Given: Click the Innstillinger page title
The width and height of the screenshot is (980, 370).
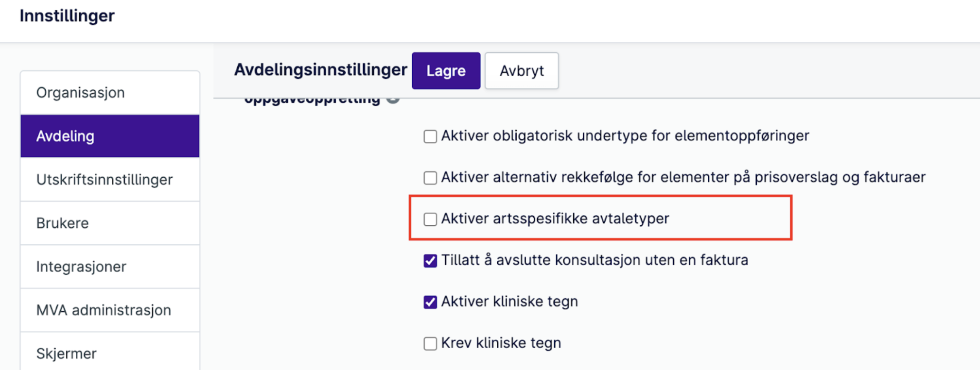Looking at the screenshot, I should [x=67, y=16].
